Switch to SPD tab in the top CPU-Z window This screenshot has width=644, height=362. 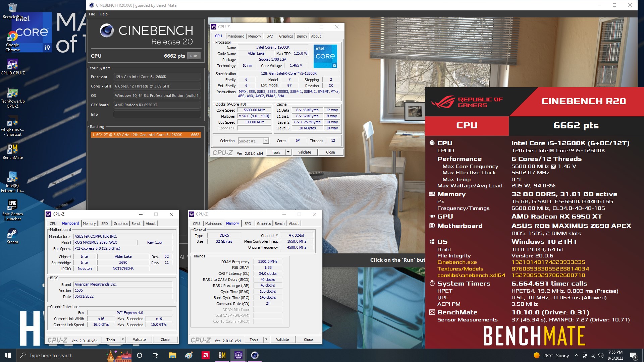coord(270,36)
